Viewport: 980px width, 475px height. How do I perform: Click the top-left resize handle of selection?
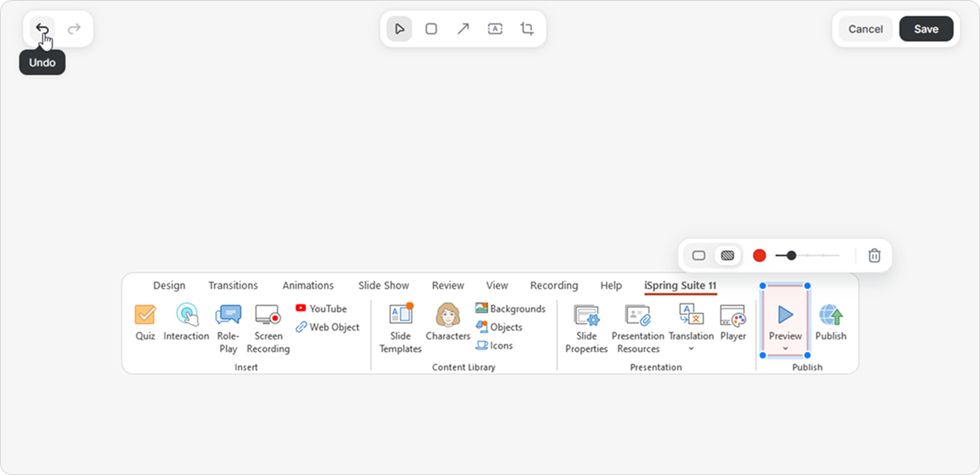click(764, 286)
